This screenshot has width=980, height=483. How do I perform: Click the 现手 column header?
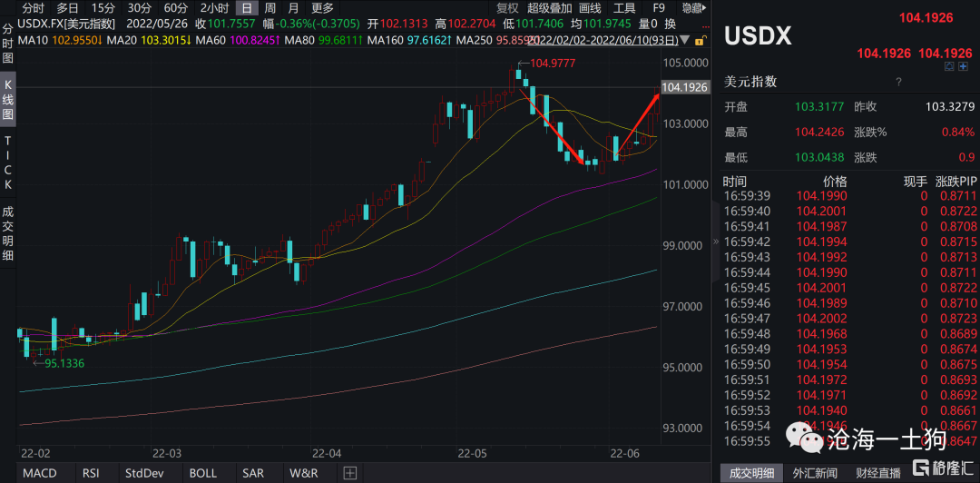pos(915,182)
